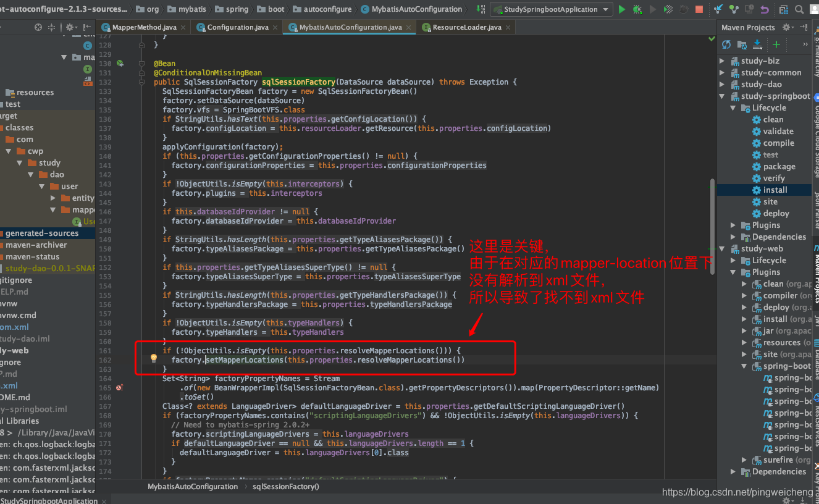Open Project panel settings gear

click(x=71, y=27)
